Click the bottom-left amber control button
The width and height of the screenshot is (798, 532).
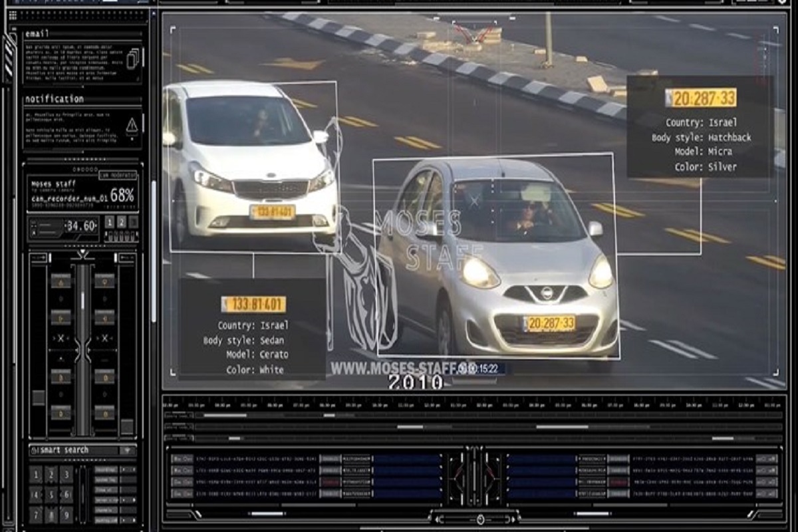click(61, 413)
